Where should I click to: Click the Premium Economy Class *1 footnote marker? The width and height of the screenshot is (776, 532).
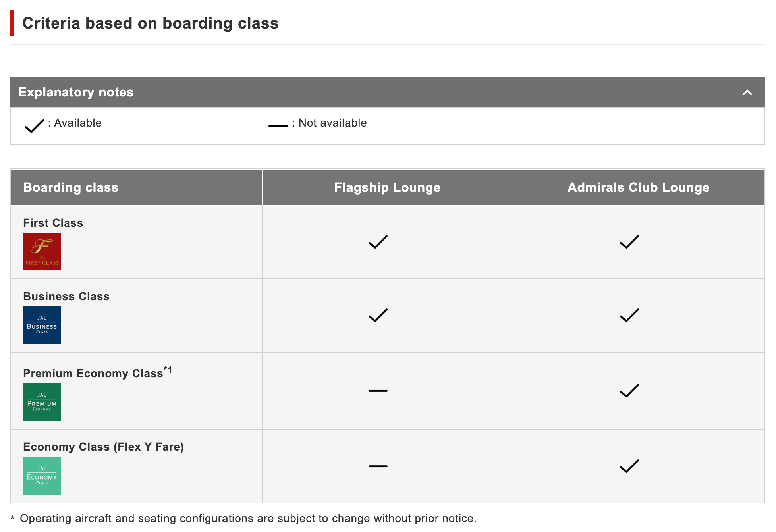[x=168, y=370]
